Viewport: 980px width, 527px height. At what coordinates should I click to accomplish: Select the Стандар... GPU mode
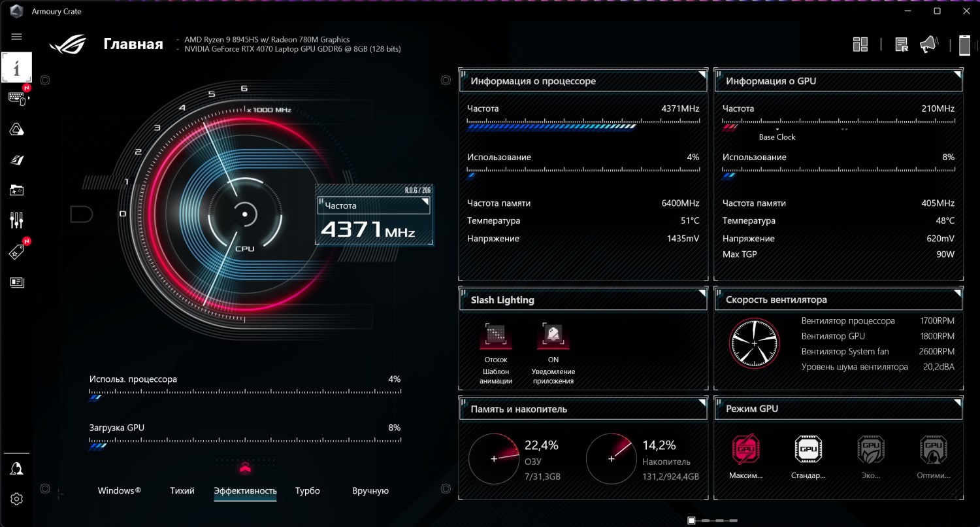click(x=808, y=449)
